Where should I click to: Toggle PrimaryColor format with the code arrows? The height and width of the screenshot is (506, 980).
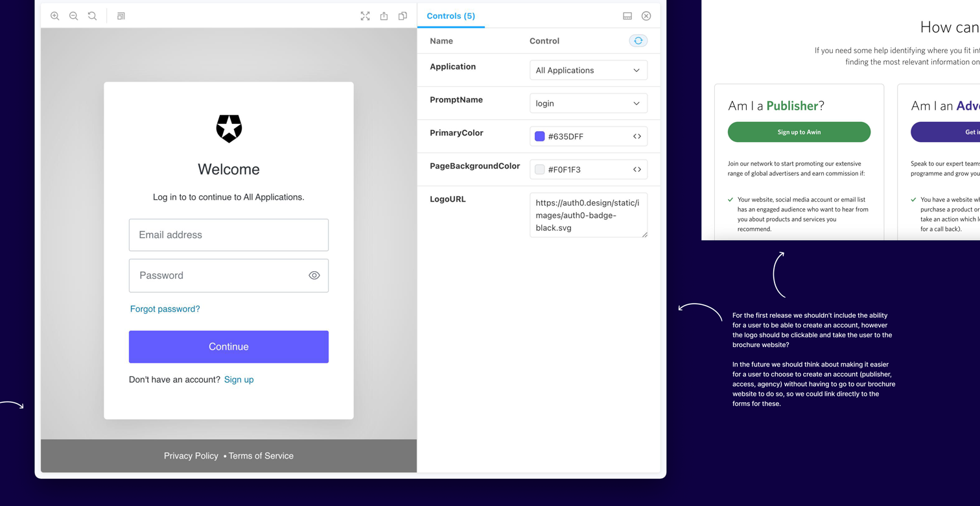637,136
